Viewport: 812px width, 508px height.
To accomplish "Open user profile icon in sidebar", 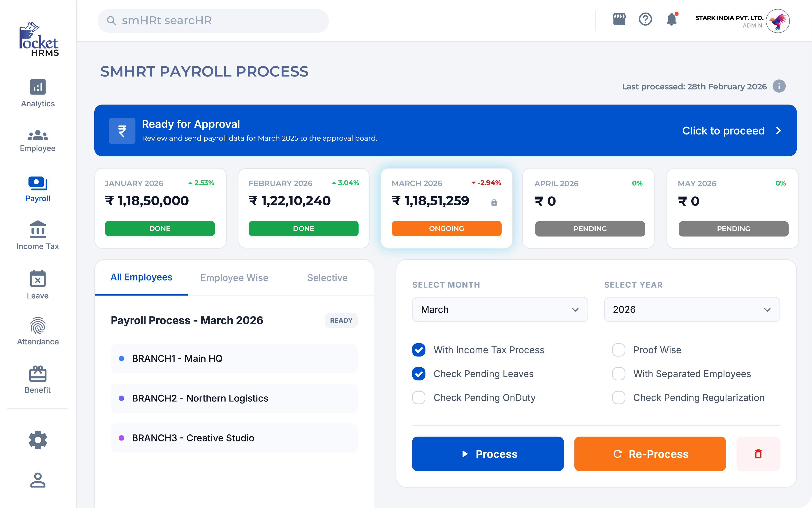I will click(38, 480).
